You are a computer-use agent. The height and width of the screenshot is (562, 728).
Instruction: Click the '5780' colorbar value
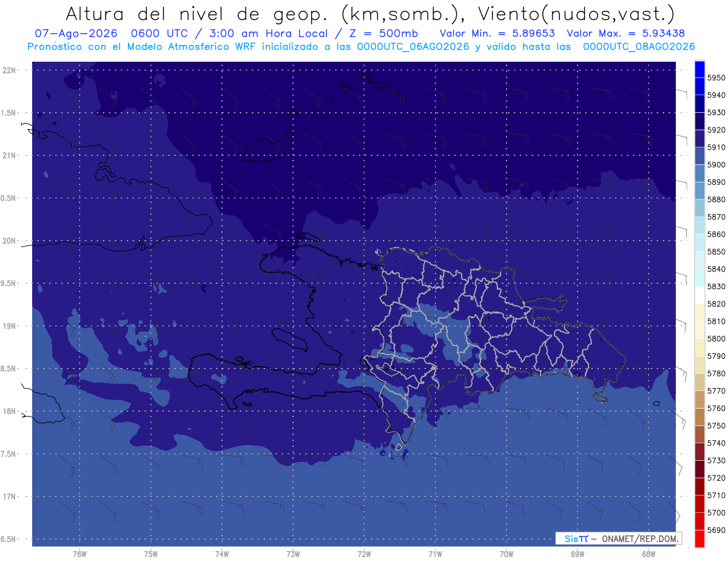[x=716, y=373]
